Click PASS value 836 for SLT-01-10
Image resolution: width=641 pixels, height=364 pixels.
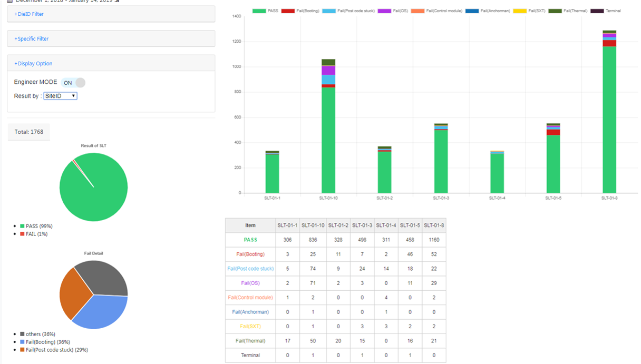[313, 240]
